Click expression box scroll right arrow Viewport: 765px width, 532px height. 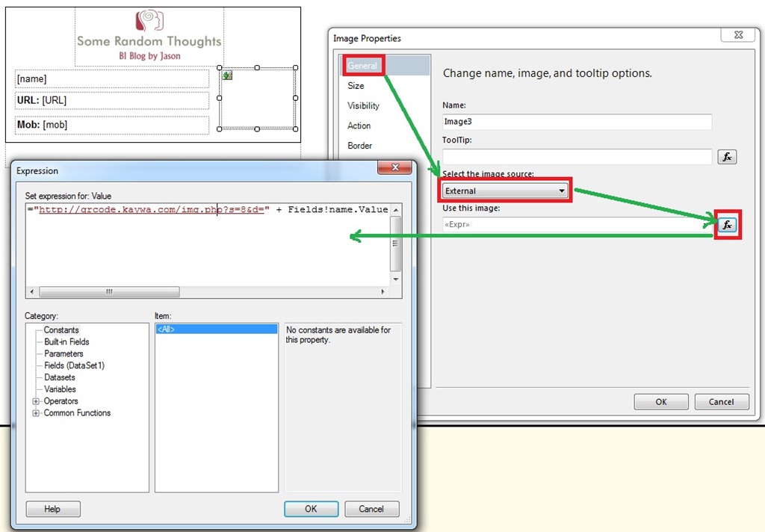(x=383, y=292)
